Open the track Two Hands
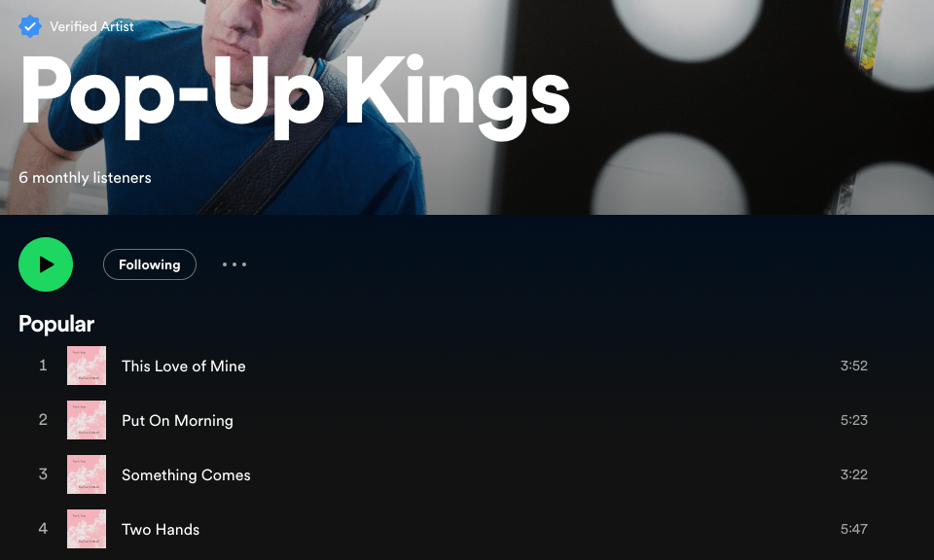934x560 pixels. click(x=161, y=529)
